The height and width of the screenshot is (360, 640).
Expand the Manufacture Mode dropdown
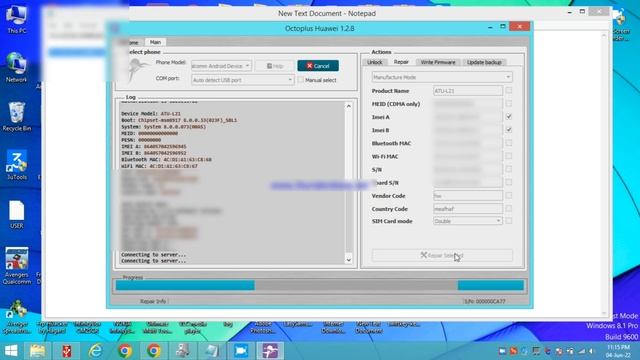442,77
